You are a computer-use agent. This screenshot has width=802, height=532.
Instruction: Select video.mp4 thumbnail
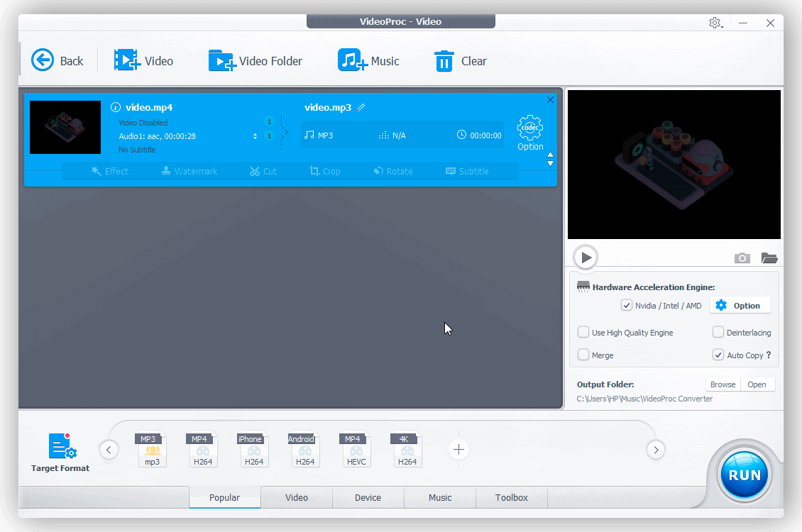coord(65,127)
